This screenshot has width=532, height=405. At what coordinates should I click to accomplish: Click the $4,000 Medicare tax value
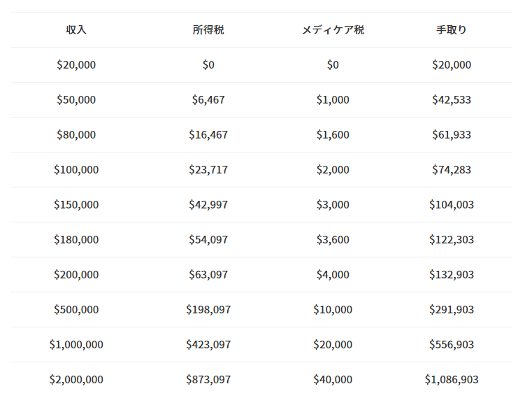[x=333, y=275]
